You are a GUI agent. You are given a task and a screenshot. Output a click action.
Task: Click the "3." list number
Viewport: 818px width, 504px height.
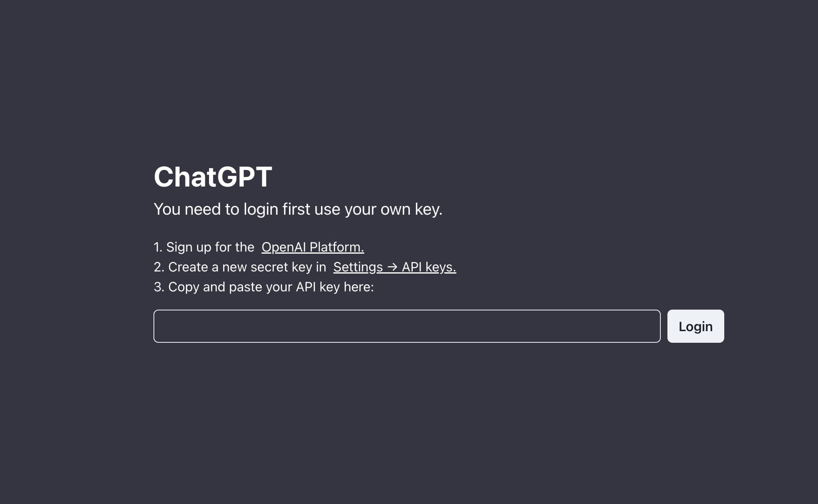(158, 287)
